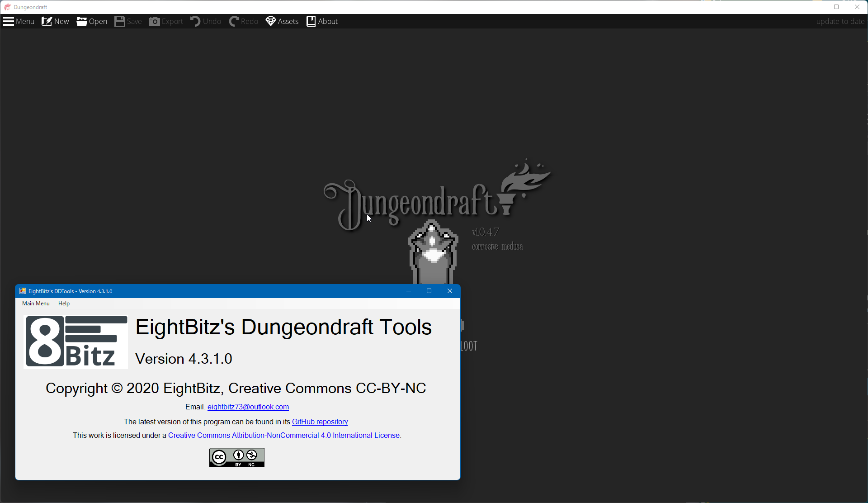Click the CC BY-NC license badge
Viewport: 868px width, 503px height.
click(x=237, y=458)
